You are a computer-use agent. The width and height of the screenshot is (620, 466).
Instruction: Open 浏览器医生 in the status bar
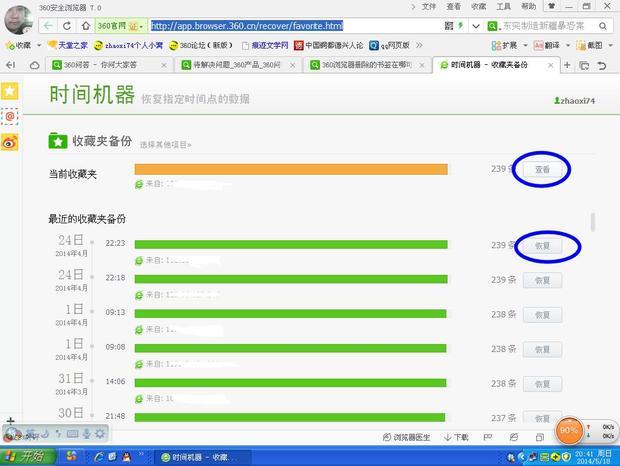click(407, 437)
